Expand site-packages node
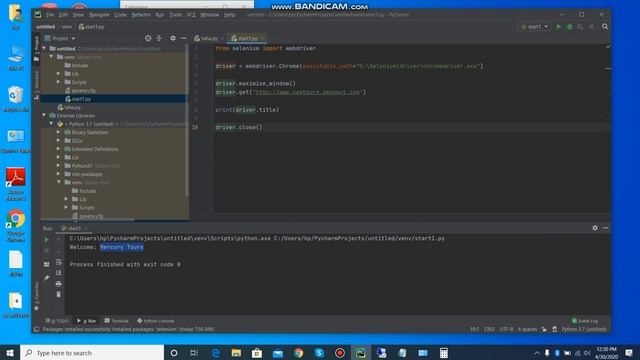Image resolution: width=640 pixels, height=360 pixels. pyautogui.click(x=59, y=174)
